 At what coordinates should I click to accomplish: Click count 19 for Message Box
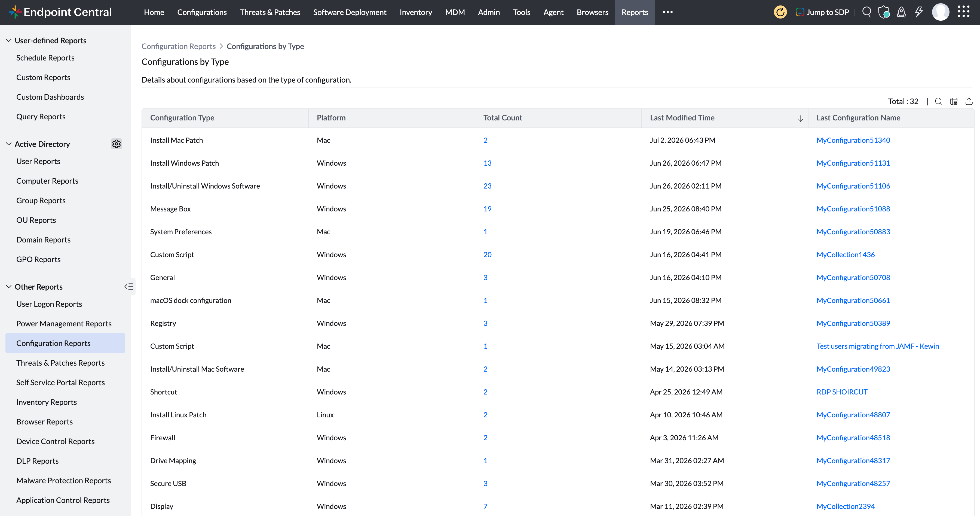[x=487, y=209]
